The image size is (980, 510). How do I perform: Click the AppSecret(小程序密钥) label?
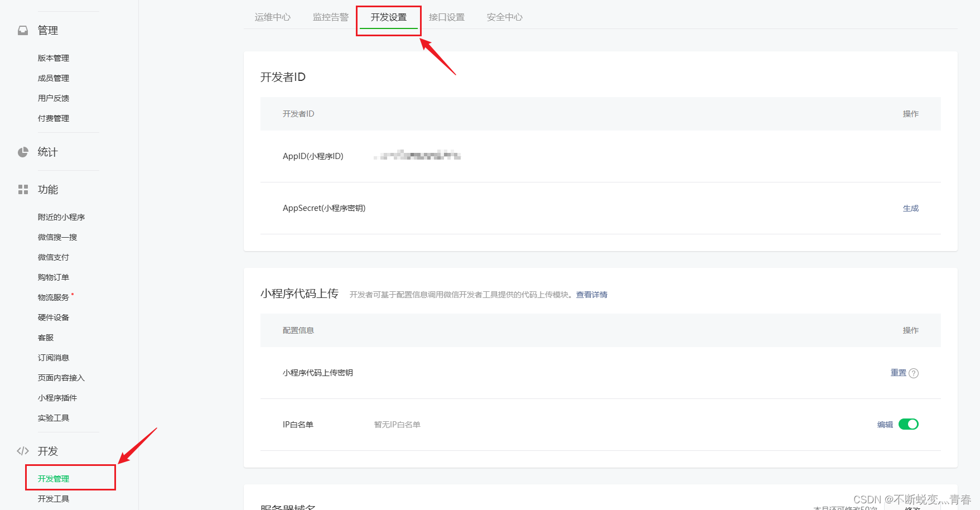pos(324,208)
